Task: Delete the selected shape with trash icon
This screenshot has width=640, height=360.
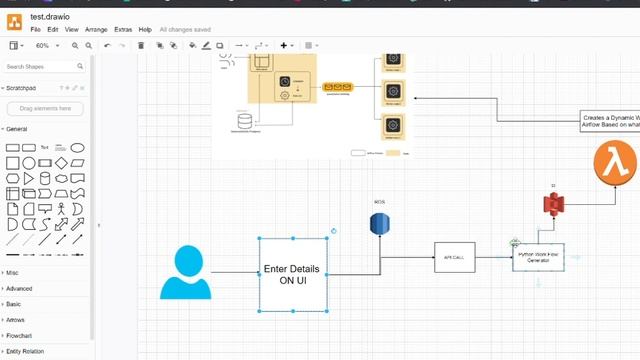Action: [x=141, y=45]
